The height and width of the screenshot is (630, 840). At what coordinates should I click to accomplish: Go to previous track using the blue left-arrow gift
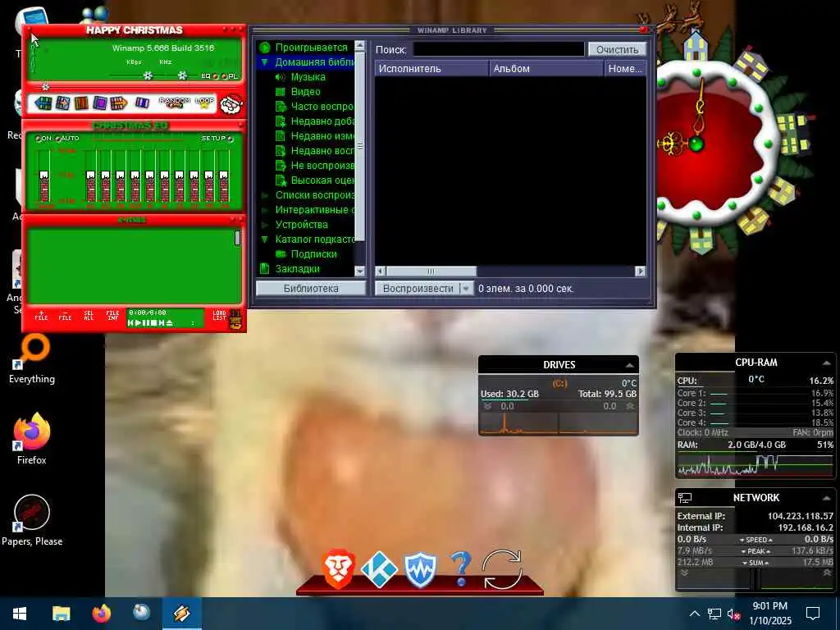point(43,103)
